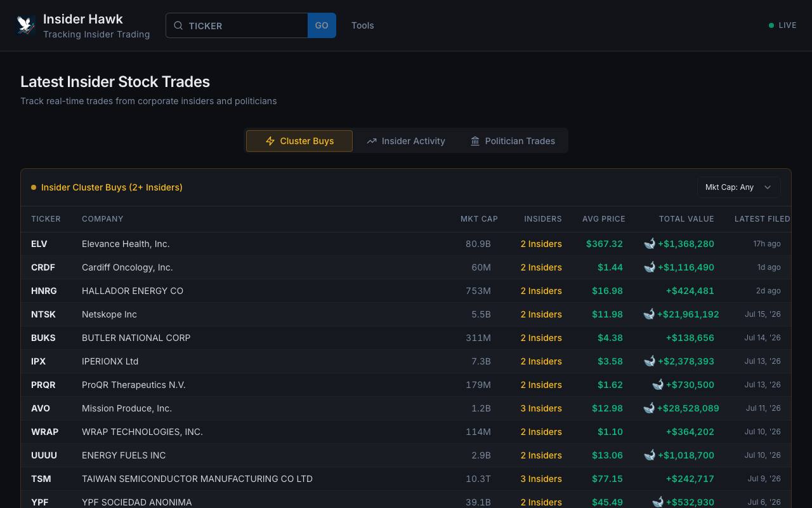Open the Mkt Cap: Any dropdown

point(738,187)
